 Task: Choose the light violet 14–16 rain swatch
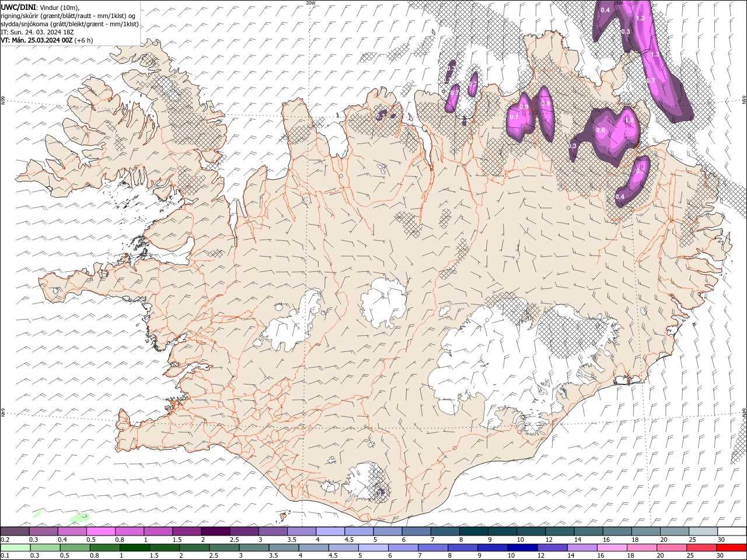coord(582,548)
